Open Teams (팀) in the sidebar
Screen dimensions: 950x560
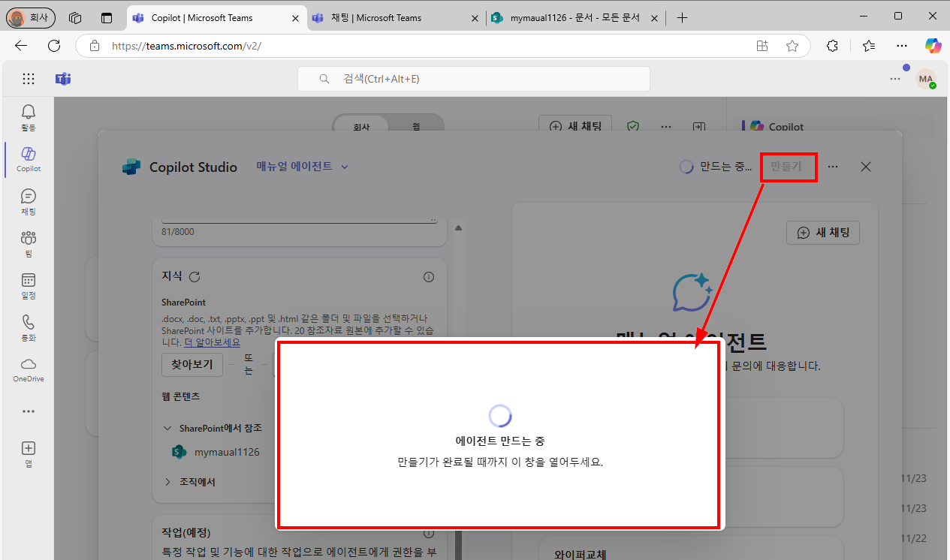click(29, 243)
